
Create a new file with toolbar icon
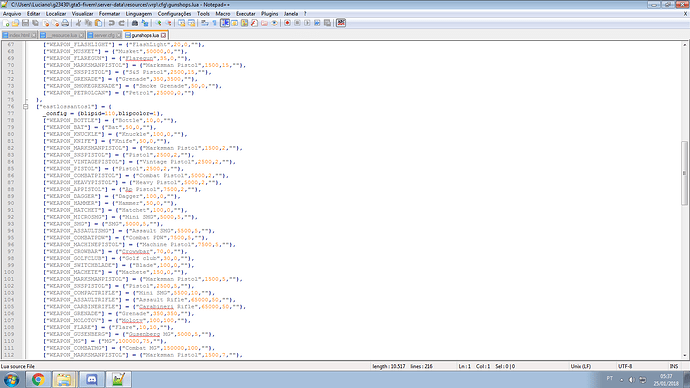6,23
